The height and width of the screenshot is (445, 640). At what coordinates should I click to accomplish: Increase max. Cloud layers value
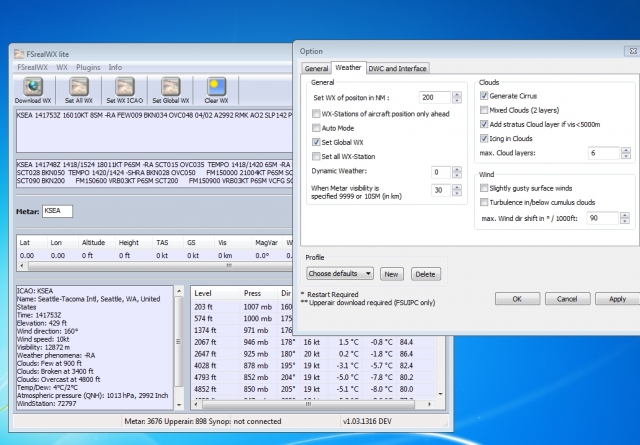(626, 150)
